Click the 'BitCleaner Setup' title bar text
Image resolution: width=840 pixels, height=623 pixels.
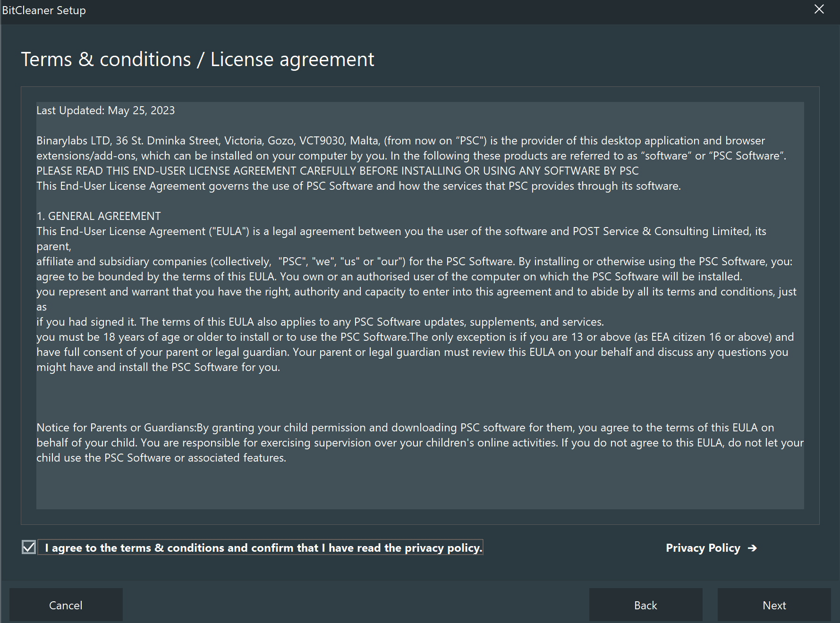[x=44, y=10]
